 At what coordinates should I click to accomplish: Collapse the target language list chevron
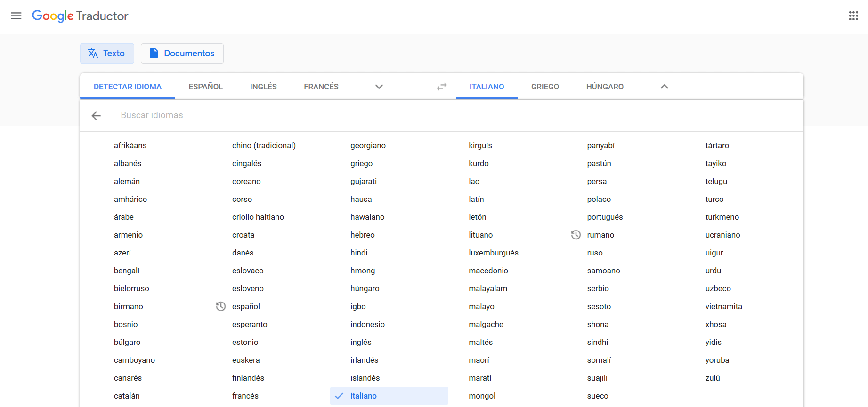coord(665,87)
